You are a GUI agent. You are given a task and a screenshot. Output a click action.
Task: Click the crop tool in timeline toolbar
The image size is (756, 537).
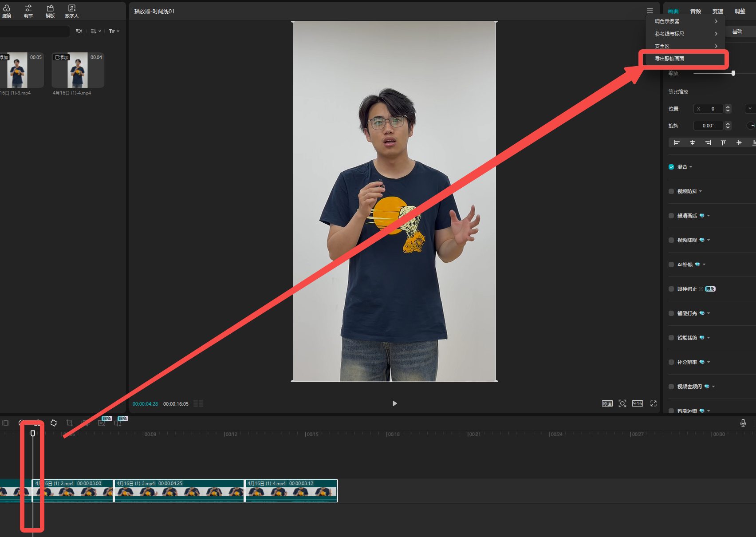point(70,423)
